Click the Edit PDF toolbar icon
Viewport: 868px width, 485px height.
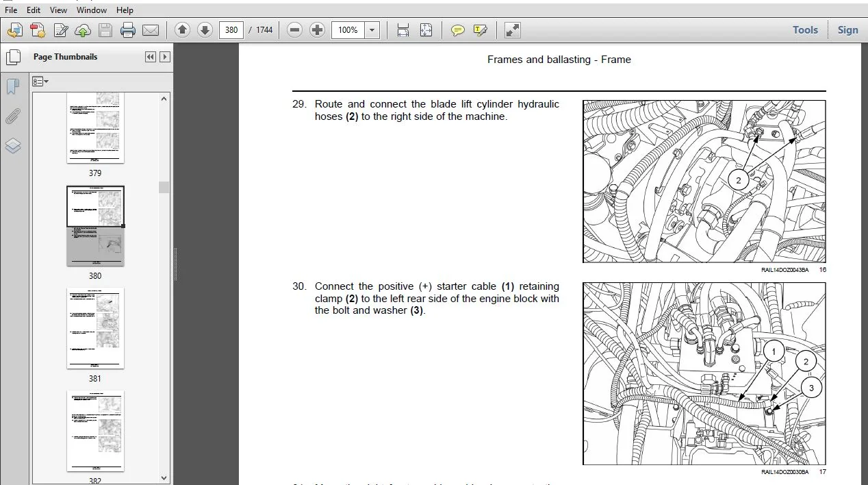click(x=60, y=30)
